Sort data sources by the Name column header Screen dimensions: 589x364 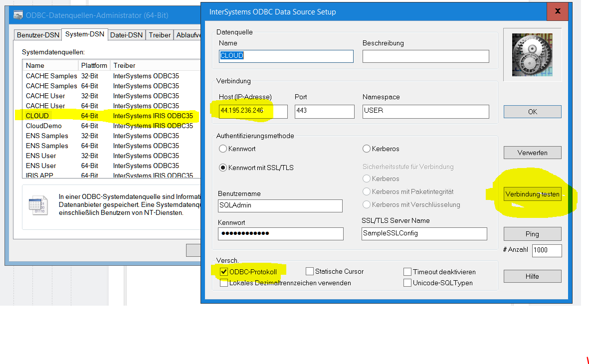point(50,65)
